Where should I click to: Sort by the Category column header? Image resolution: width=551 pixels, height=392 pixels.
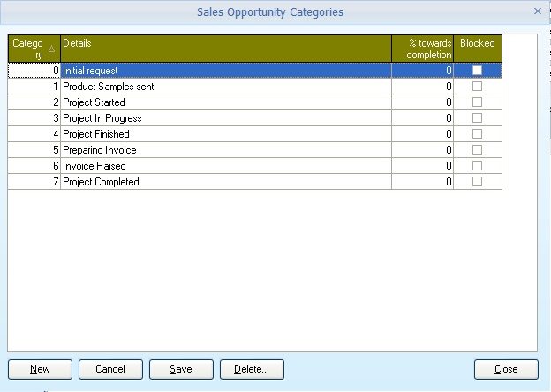[34, 49]
